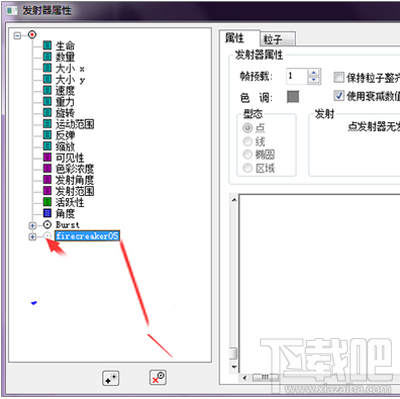Select the 速度 tree item

tap(65, 90)
